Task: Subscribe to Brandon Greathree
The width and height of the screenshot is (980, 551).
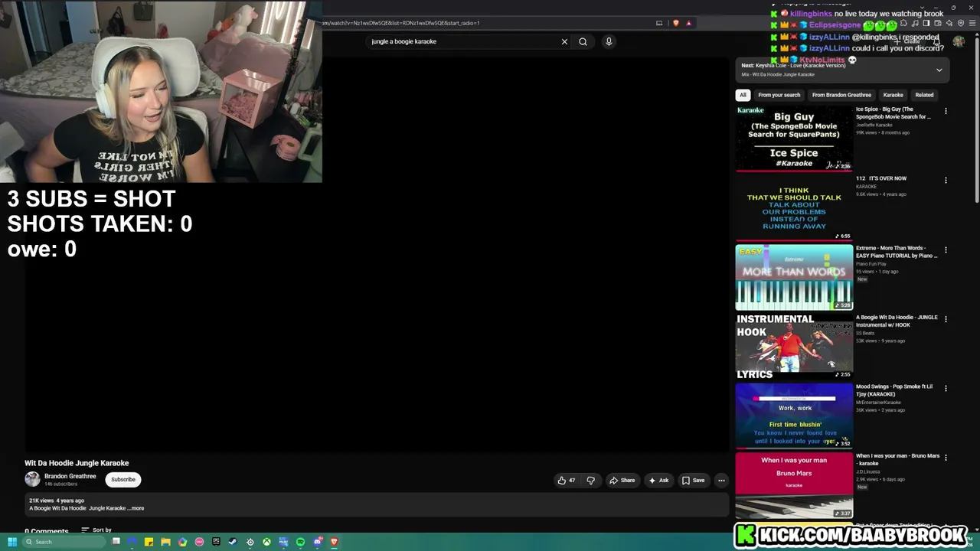Action: [x=122, y=480]
